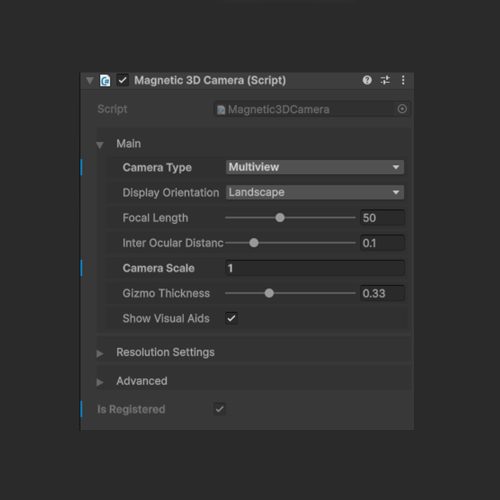Click the Display Orientation label

[x=171, y=193]
